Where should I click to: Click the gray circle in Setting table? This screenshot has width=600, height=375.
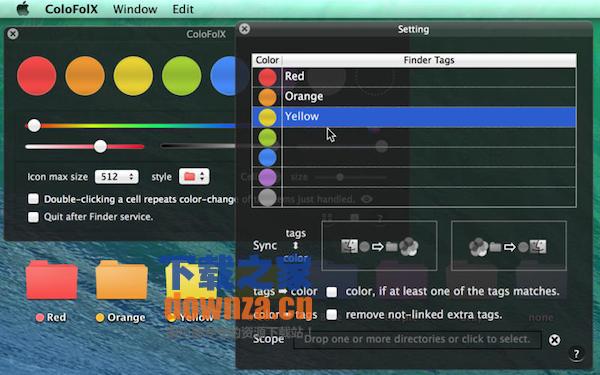[x=267, y=197]
